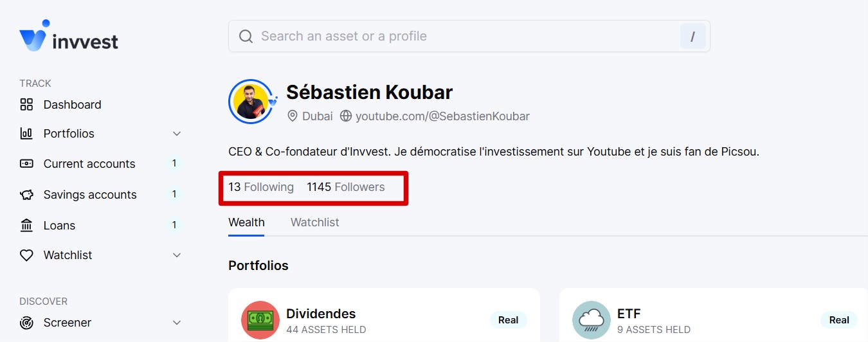868x342 pixels.
Task: Expand the Watchlist sidebar chevron
Action: 177,255
